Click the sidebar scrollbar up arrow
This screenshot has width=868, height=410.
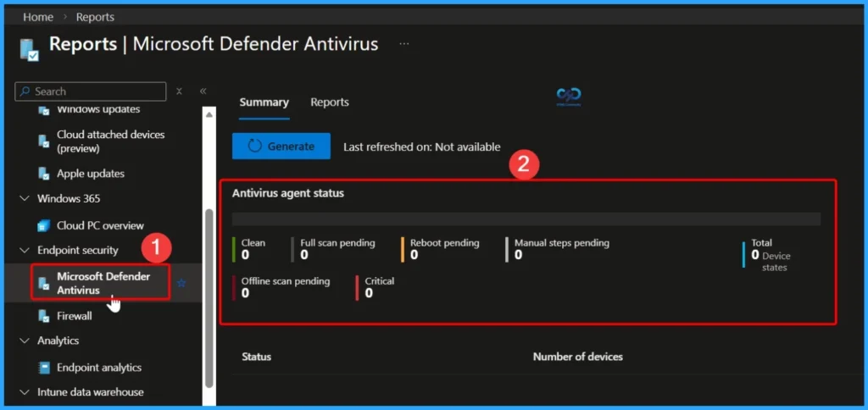209,114
